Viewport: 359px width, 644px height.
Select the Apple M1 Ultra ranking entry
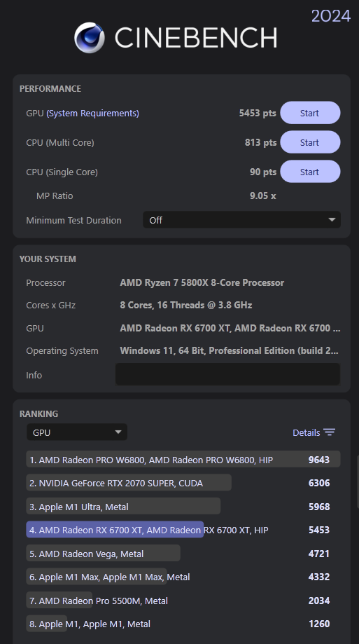[x=183, y=507]
